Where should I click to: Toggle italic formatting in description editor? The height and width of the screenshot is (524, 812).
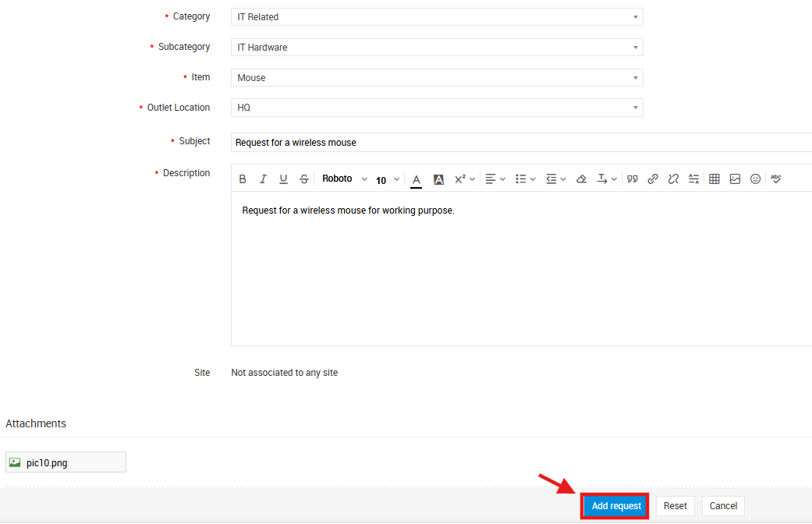point(263,179)
